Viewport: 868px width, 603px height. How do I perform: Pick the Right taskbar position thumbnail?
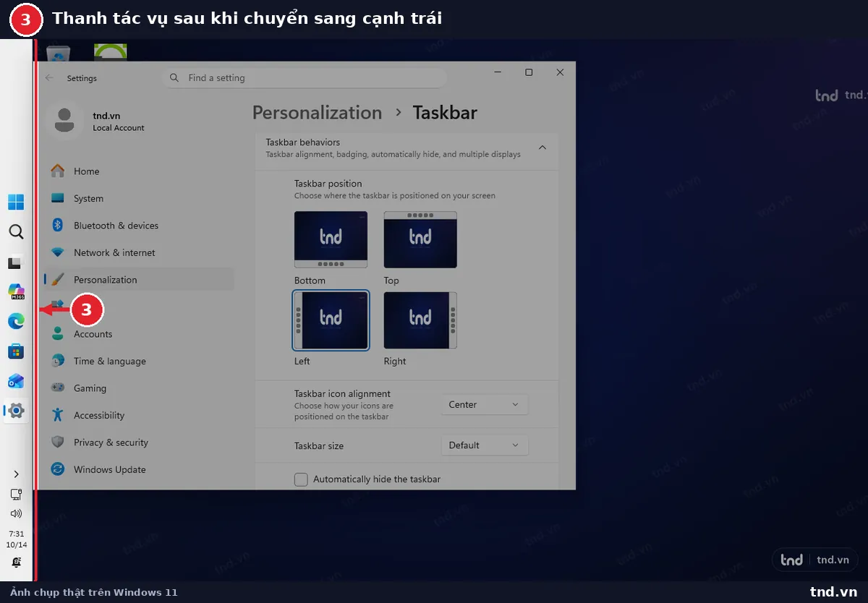(x=420, y=320)
